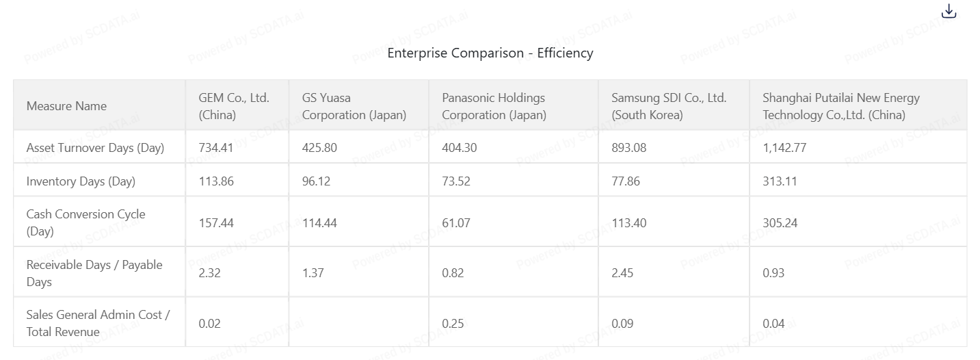Click the Cash Conversion Cycle row label
This screenshot has width=980, height=360.
85,222
